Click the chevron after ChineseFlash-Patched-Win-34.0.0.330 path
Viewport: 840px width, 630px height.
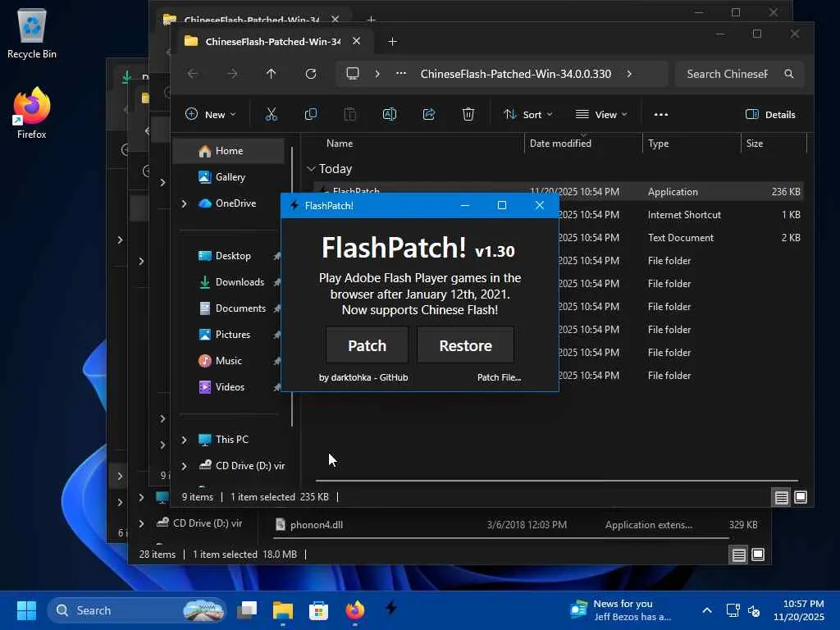pyautogui.click(x=629, y=73)
